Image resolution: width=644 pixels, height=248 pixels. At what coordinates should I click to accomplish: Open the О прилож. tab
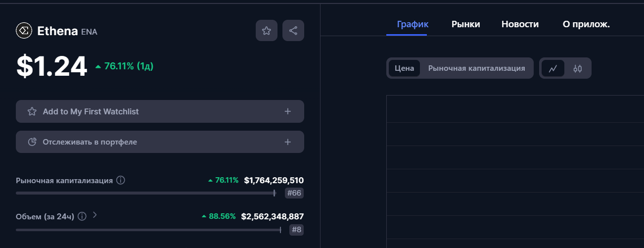(x=587, y=24)
